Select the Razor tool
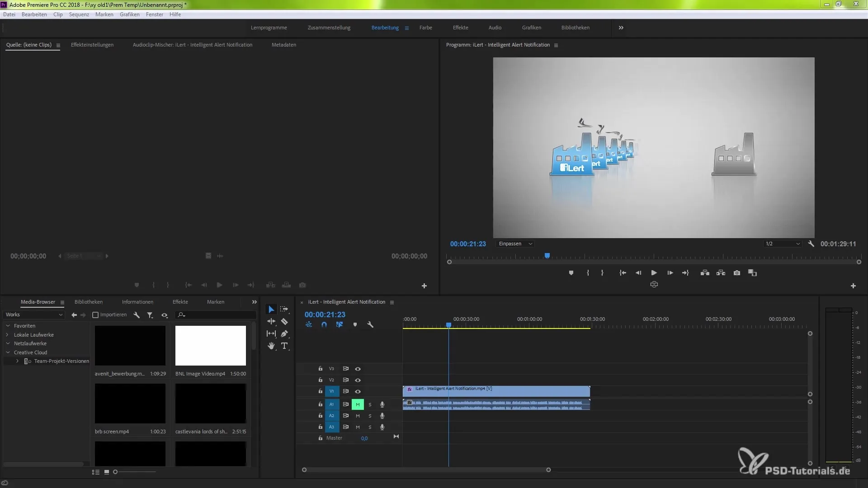This screenshot has width=868, height=488. [284, 322]
